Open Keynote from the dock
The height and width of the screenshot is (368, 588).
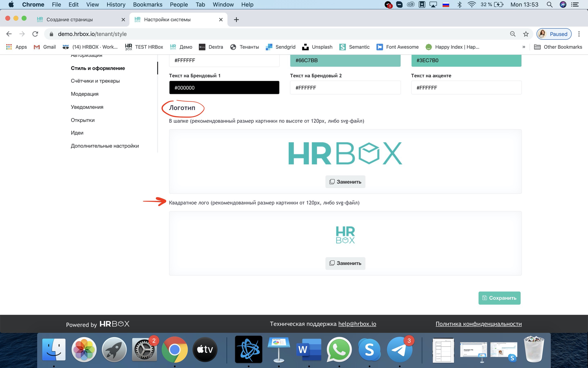click(279, 349)
